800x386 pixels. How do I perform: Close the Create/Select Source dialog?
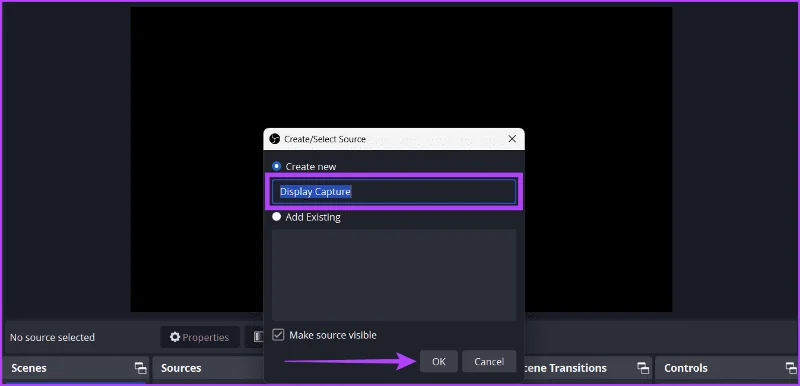pos(512,139)
